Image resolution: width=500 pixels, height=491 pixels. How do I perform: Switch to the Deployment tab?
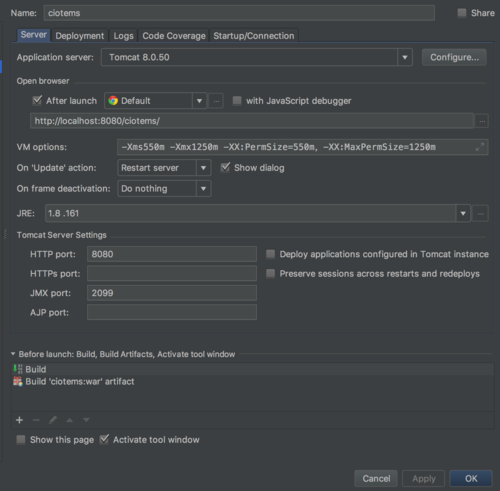point(80,36)
